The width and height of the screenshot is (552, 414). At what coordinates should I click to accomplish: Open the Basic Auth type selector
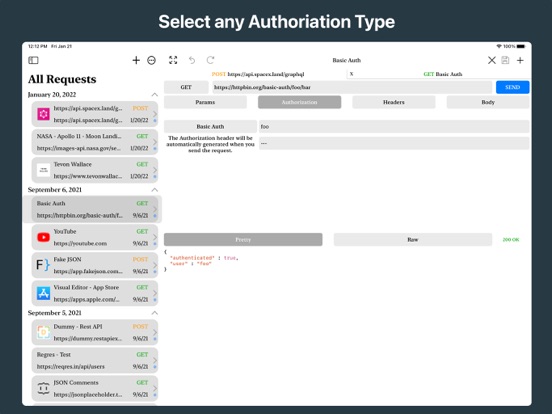(x=210, y=126)
